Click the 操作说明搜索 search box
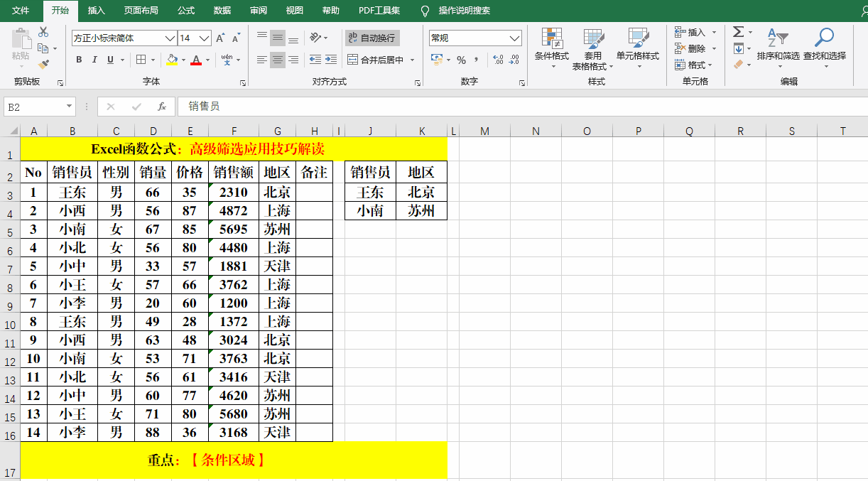Viewport: 868px width, 481px height. [462, 11]
